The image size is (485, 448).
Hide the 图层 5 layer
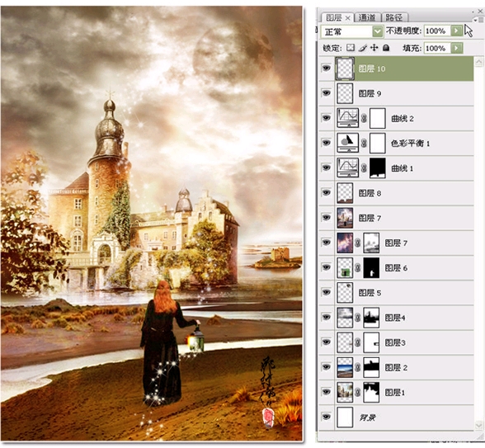pos(327,292)
